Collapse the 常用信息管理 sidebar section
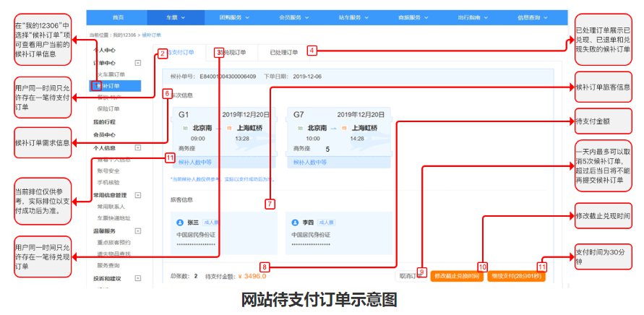 (x=137, y=195)
